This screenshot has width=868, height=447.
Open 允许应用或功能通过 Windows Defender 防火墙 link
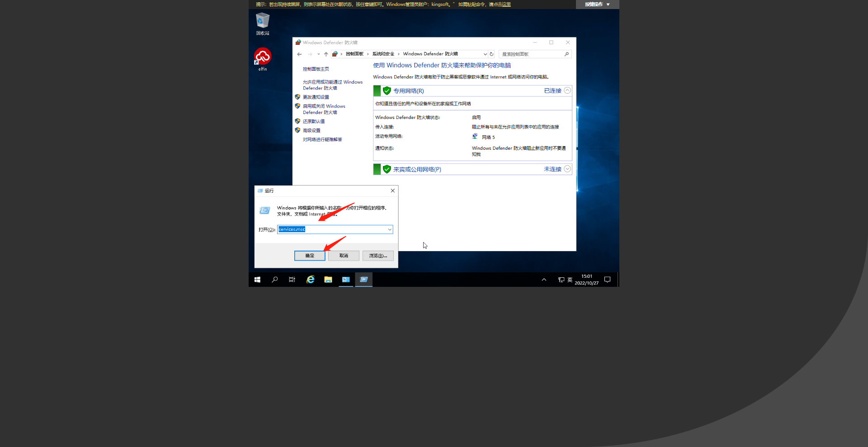(x=333, y=85)
